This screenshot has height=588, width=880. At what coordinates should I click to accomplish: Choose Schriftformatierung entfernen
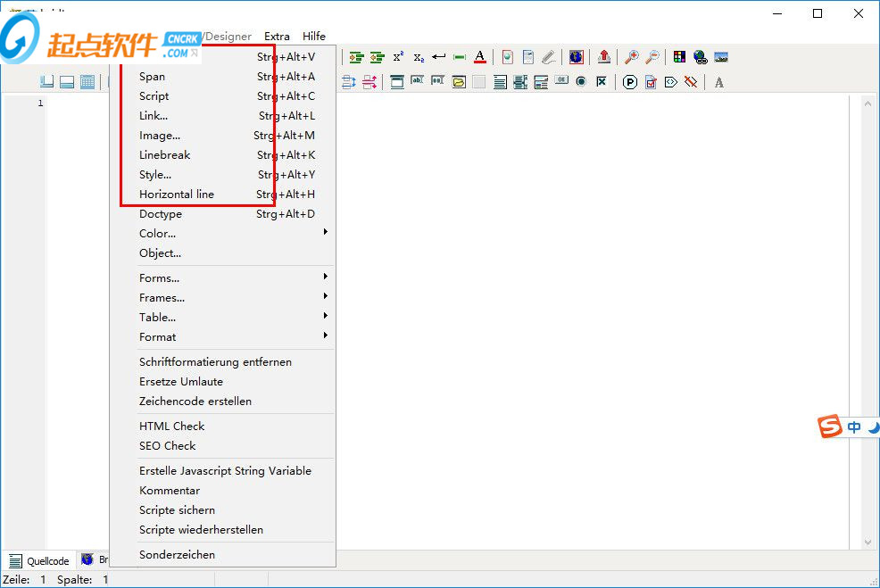pyautogui.click(x=223, y=362)
